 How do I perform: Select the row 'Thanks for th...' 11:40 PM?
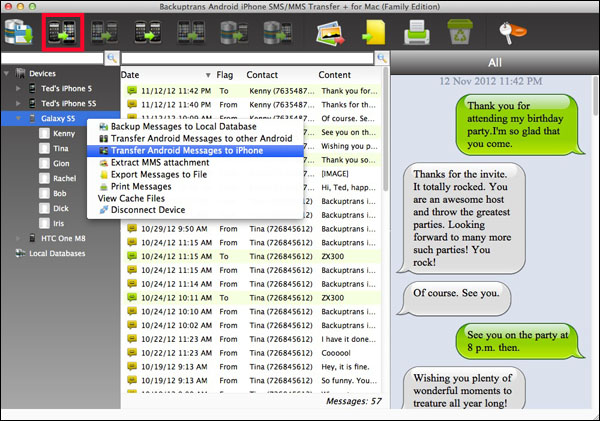pyautogui.click(x=252, y=104)
